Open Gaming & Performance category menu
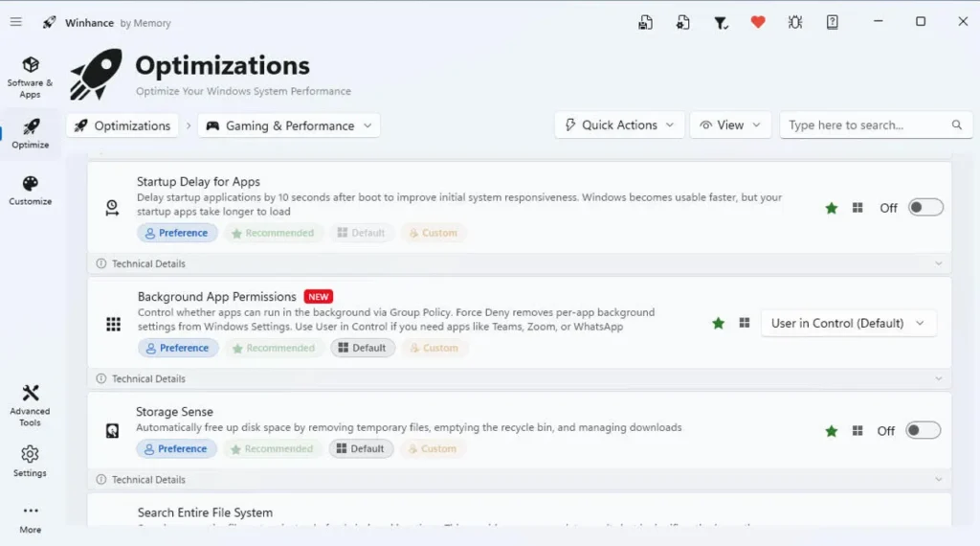The height and width of the screenshot is (546, 980). tap(289, 125)
